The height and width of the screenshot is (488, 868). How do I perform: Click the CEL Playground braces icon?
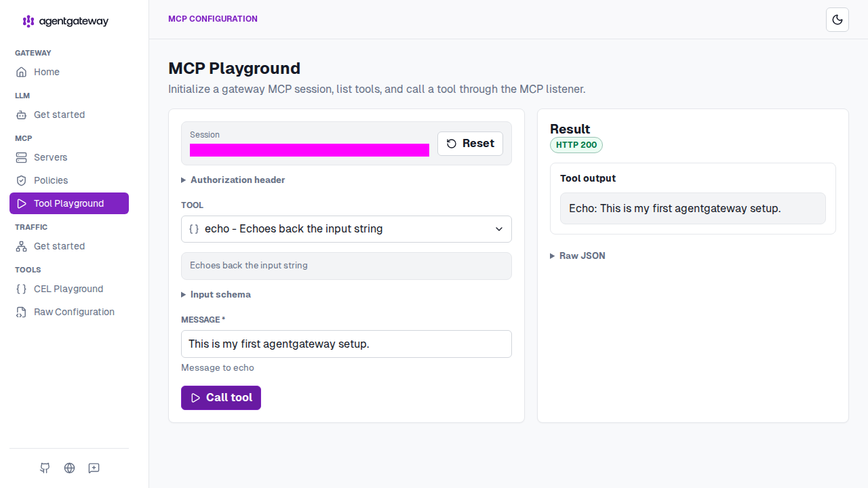[22, 289]
